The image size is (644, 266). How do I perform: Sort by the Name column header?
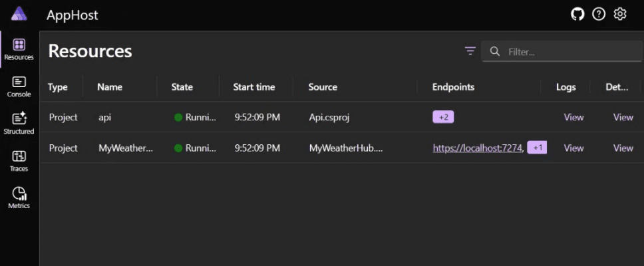pyautogui.click(x=110, y=87)
